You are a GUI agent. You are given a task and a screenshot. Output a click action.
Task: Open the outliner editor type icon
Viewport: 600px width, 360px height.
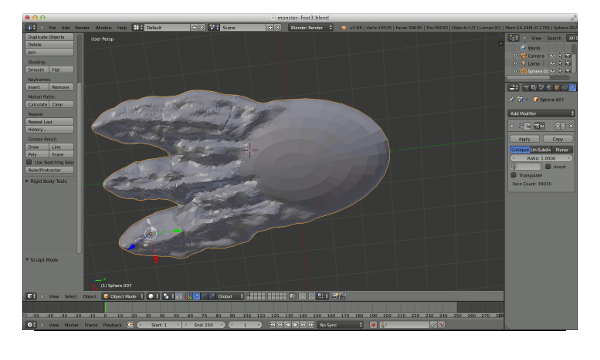point(513,38)
